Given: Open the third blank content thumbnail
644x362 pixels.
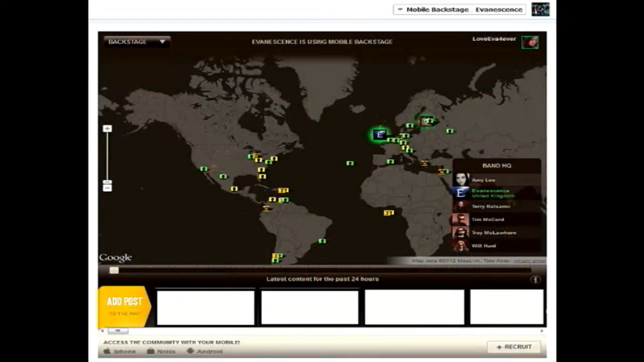Looking at the screenshot, I should (415, 307).
